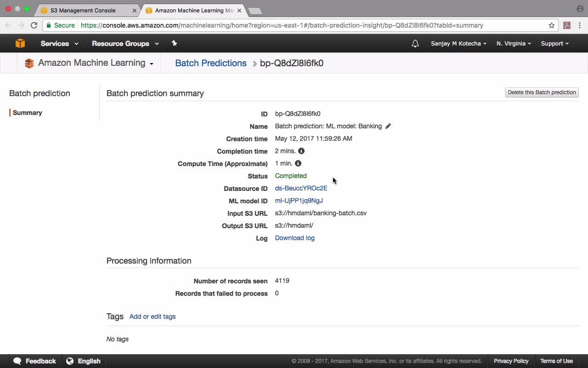This screenshot has width=588, height=368.
Task: Open the notifications bell
Action: (415, 44)
